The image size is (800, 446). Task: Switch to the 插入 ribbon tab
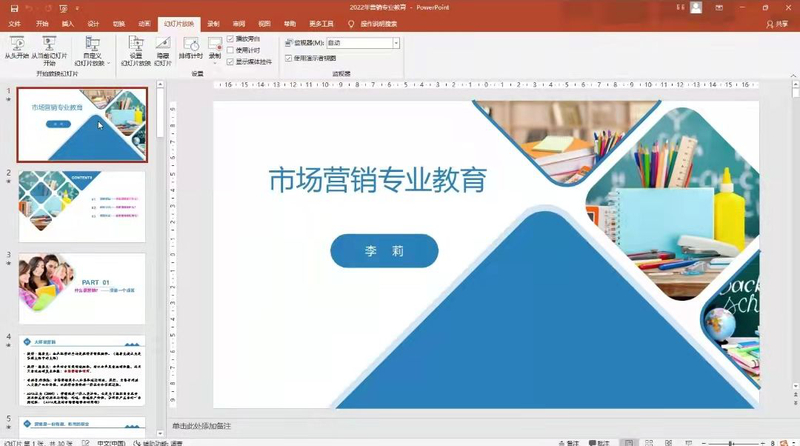[x=68, y=24]
